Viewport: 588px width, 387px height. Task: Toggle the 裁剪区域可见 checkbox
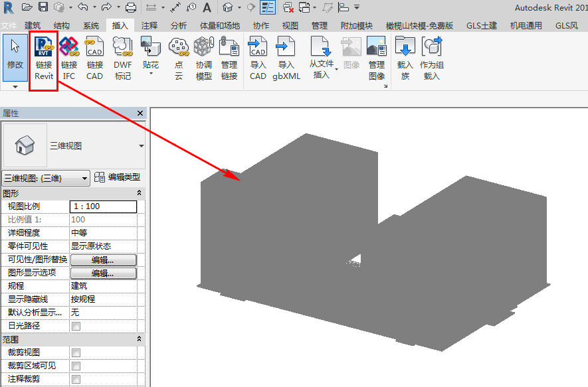click(76, 366)
